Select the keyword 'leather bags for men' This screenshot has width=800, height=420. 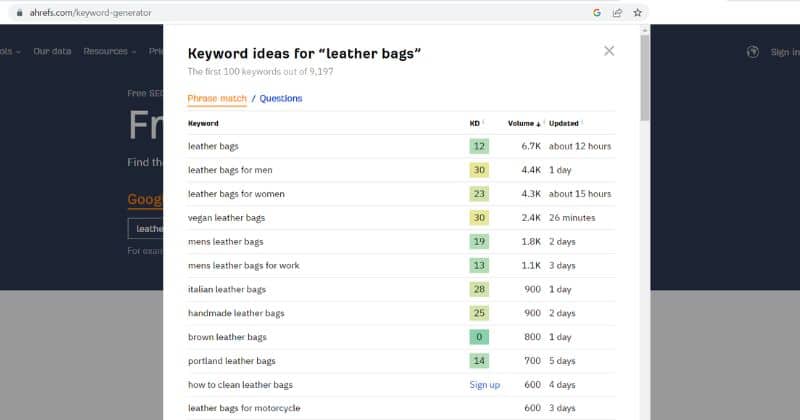point(230,170)
